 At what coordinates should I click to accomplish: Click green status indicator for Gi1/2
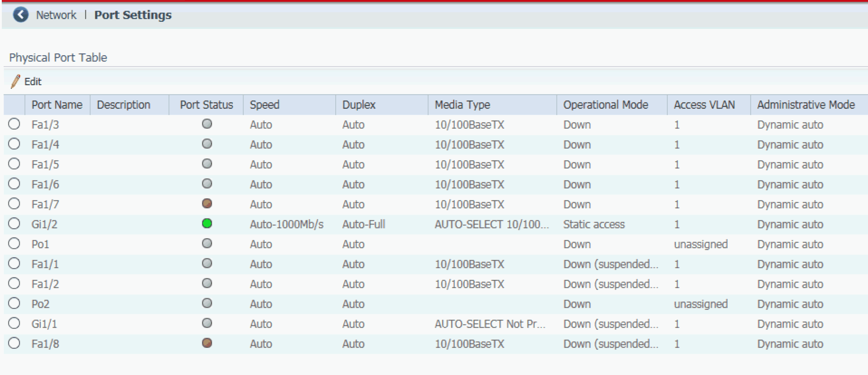pos(207,224)
